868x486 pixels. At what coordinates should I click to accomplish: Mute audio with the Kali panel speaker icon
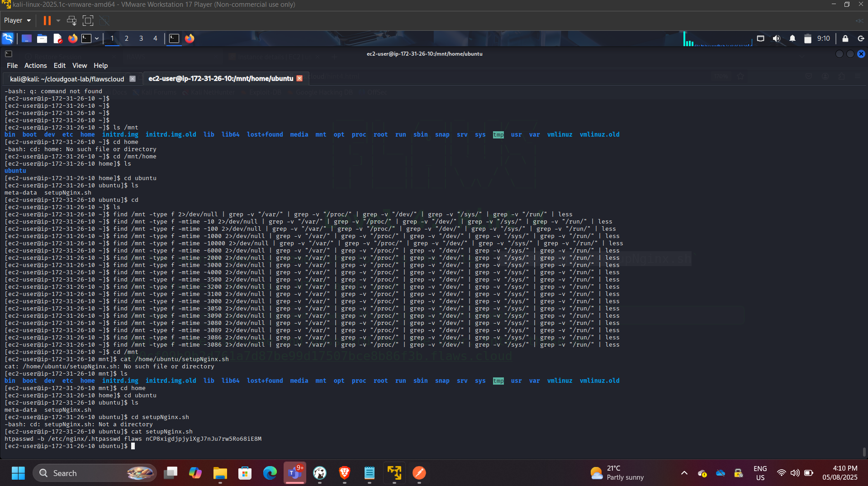click(777, 38)
